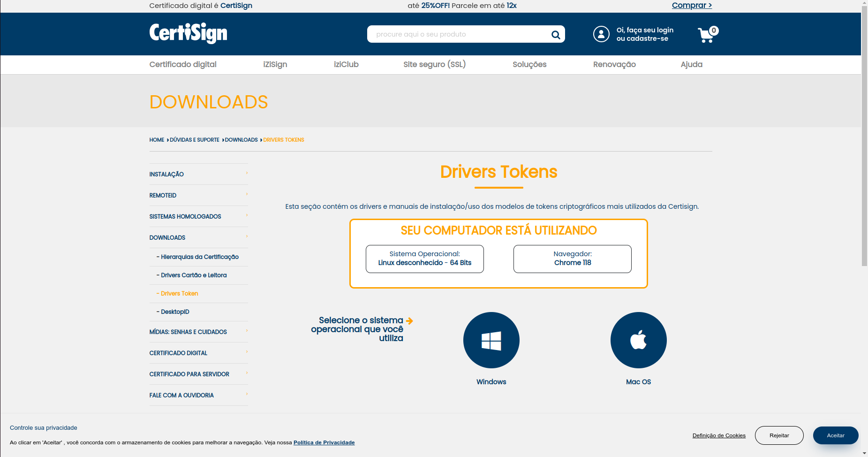The image size is (868, 457).
Task: Go to Downloads breadcrumb
Action: point(241,140)
